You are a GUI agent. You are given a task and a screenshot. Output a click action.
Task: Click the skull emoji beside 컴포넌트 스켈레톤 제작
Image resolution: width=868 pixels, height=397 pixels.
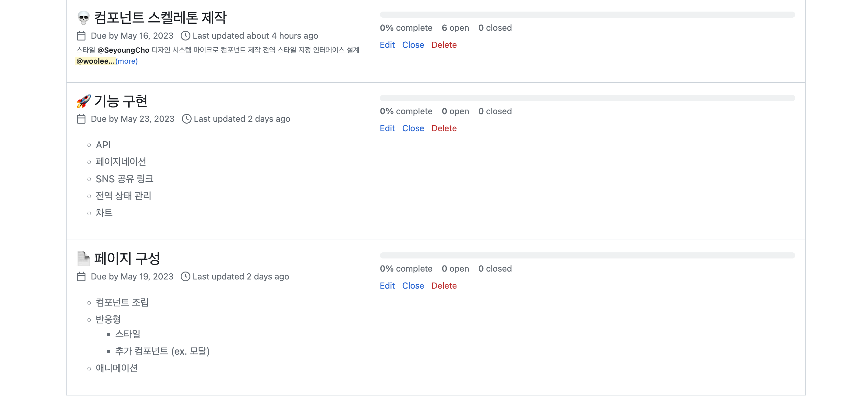point(83,18)
